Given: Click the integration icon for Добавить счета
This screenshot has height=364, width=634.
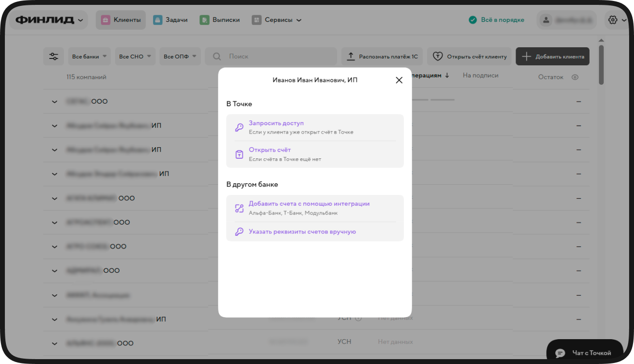Looking at the screenshot, I should click(x=239, y=209).
